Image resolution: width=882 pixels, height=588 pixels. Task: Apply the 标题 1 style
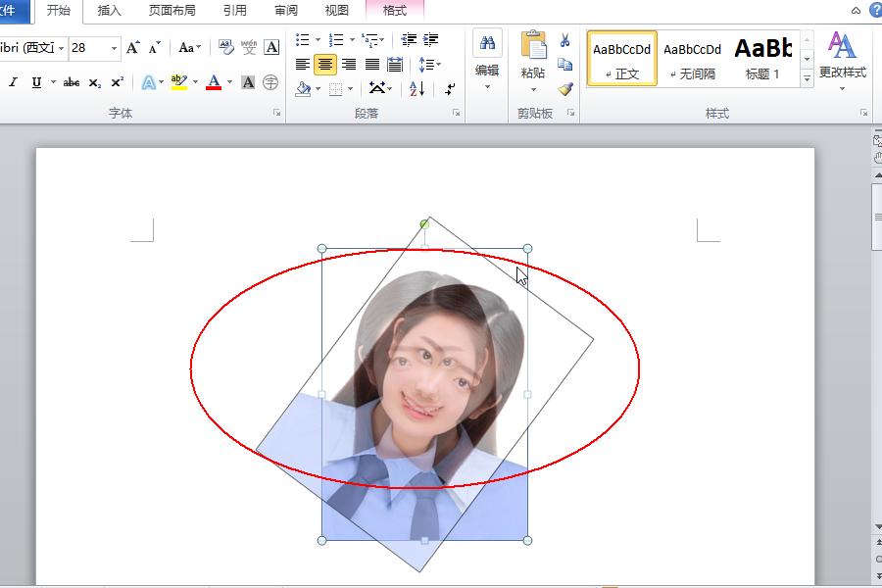[762, 58]
